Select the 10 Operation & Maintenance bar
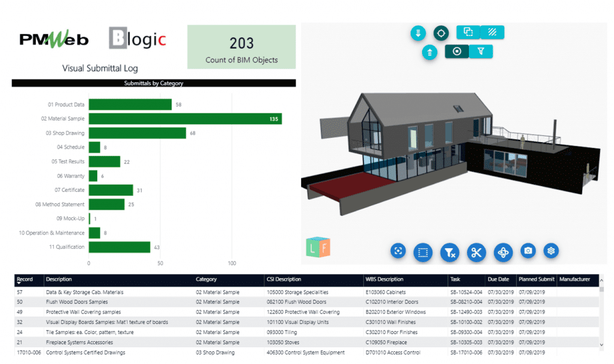 94,233
